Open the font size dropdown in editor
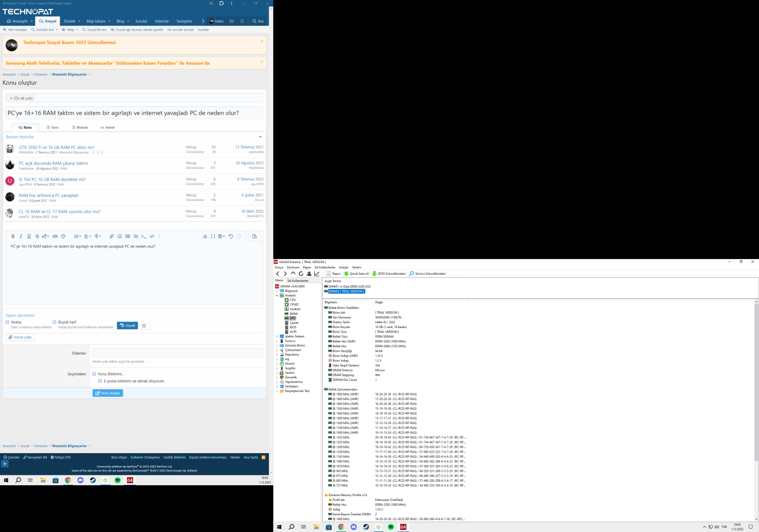Viewport: 759px width, 532px height. coord(45,236)
